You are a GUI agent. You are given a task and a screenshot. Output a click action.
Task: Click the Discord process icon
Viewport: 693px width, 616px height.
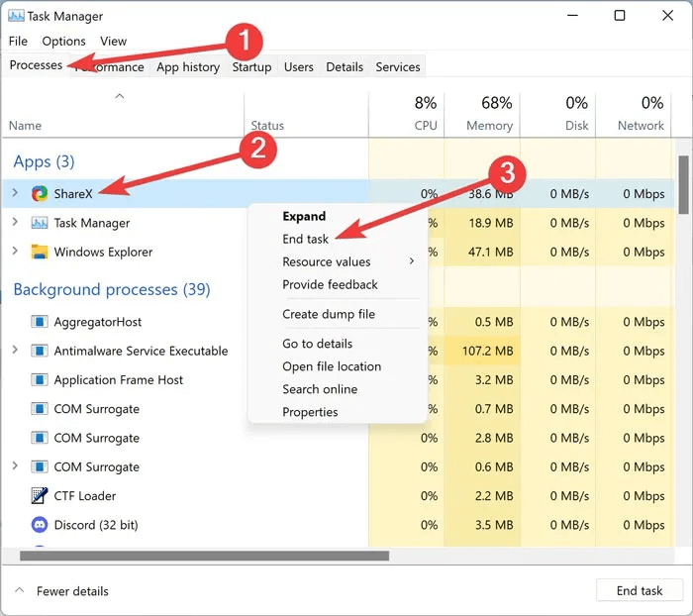click(40, 525)
